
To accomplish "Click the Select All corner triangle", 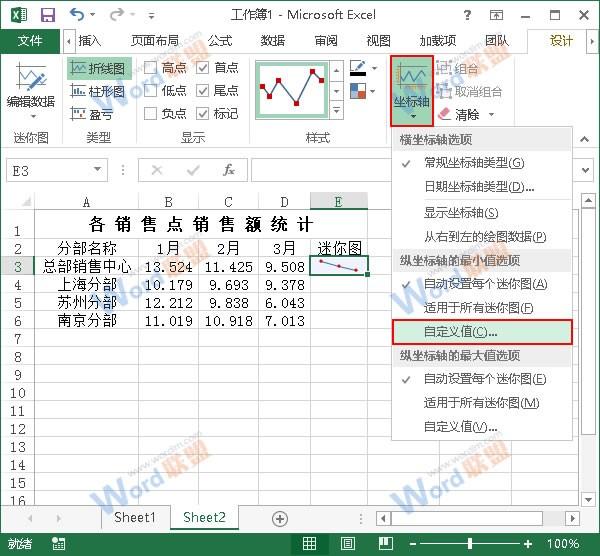I will [x=26, y=201].
